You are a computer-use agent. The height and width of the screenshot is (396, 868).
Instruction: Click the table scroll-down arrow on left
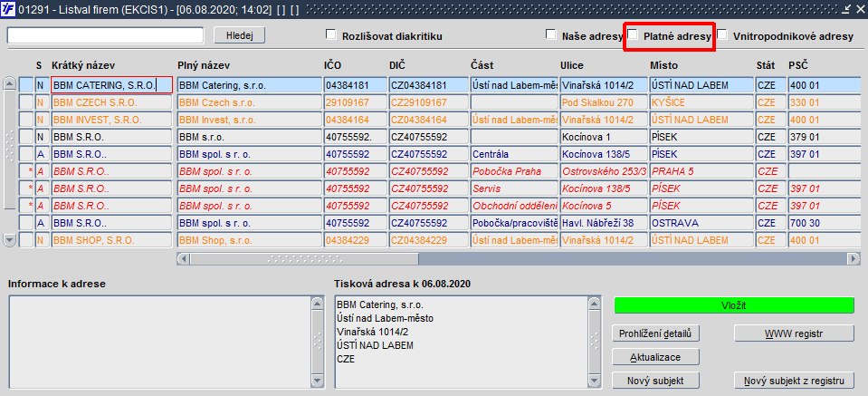(9, 240)
